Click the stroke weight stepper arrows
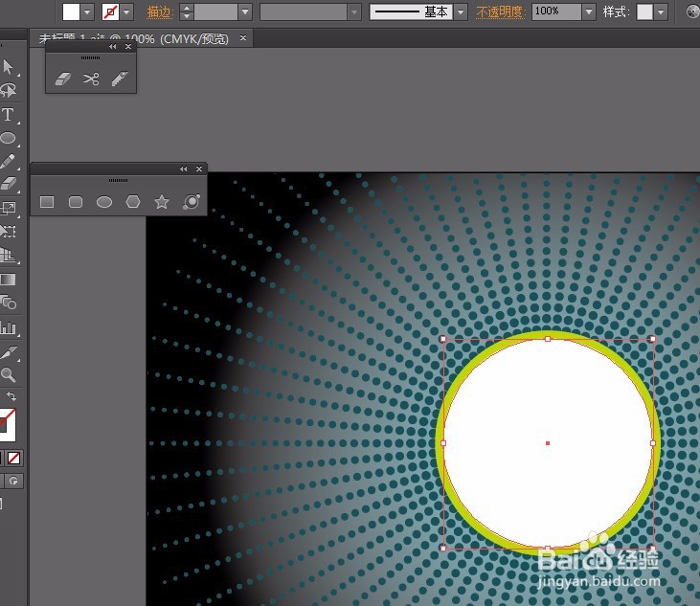The height and width of the screenshot is (606, 700). click(x=186, y=12)
